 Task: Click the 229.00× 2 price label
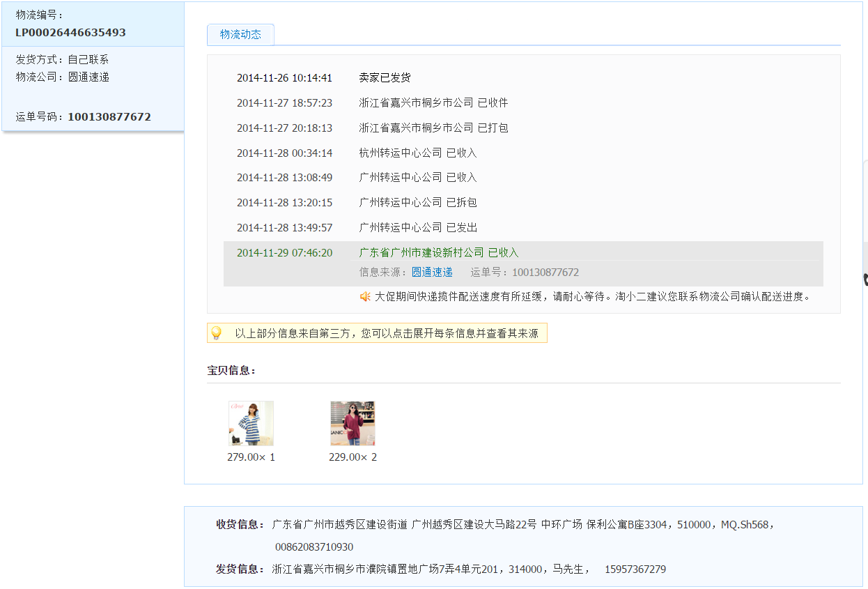coord(352,457)
